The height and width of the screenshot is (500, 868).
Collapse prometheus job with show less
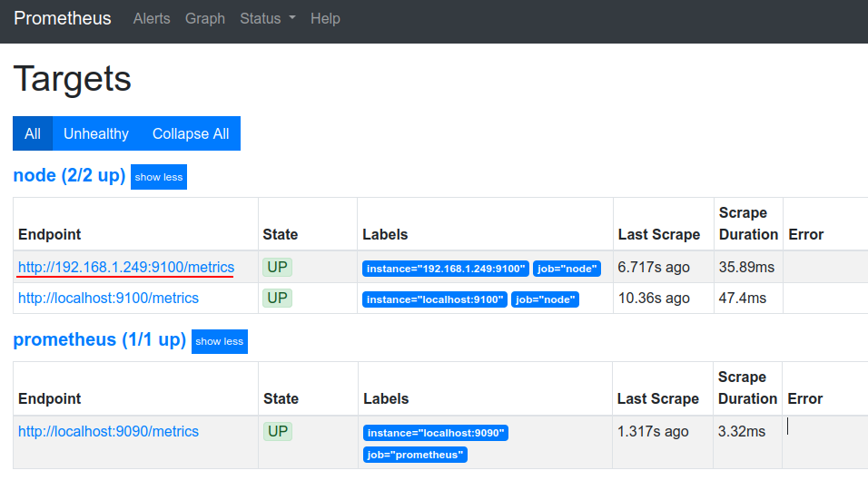point(219,341)
